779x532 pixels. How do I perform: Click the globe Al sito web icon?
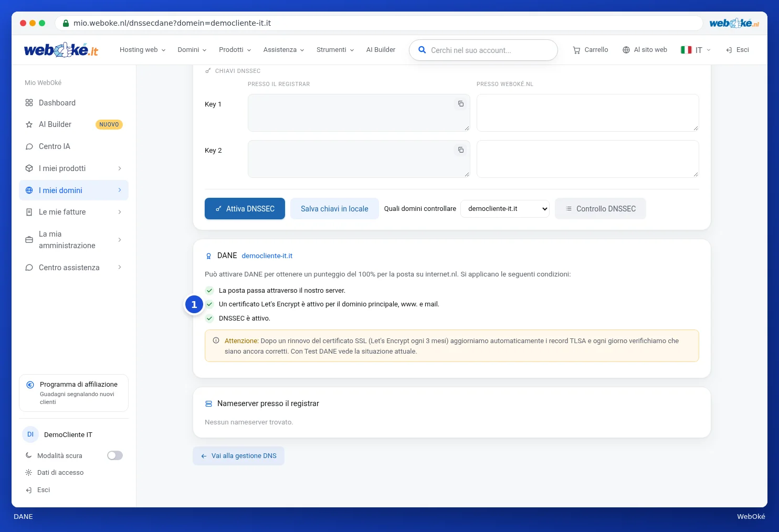click(626, 50)
